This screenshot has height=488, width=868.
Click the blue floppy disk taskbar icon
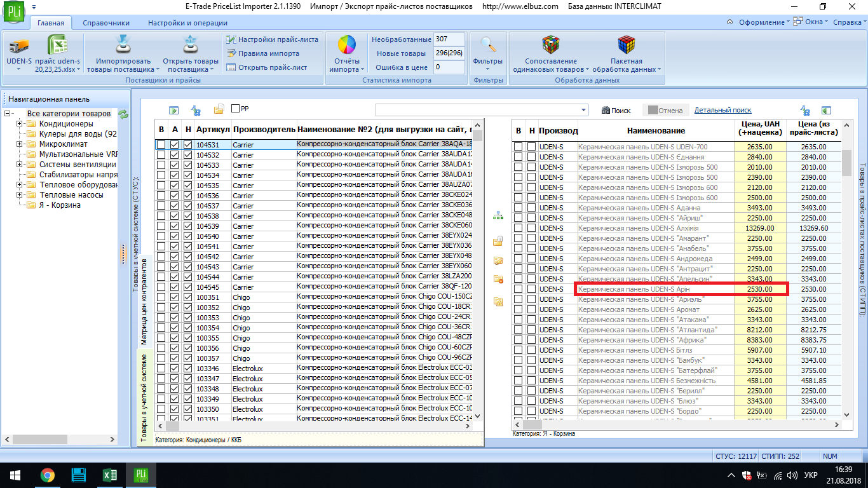click(79, 475)
